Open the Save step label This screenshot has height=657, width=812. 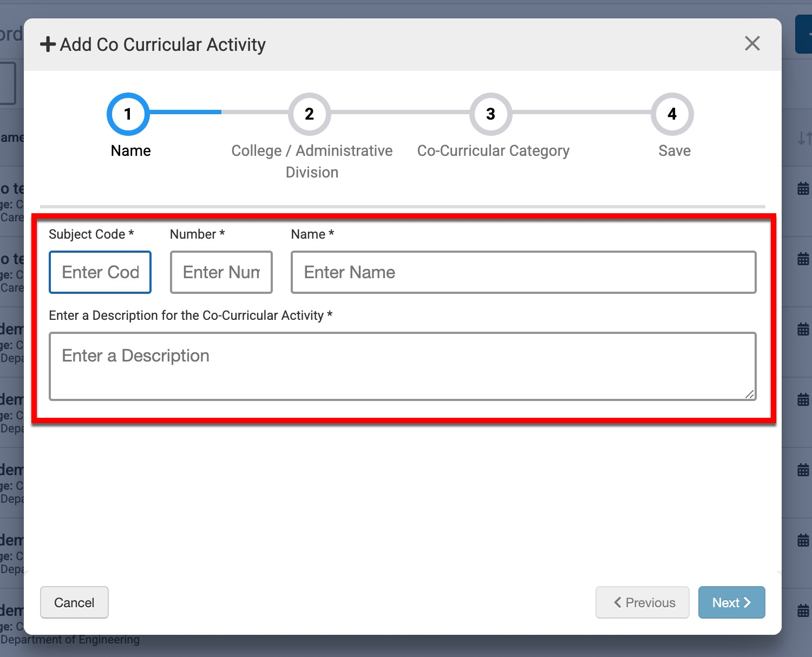pos(674,151)
